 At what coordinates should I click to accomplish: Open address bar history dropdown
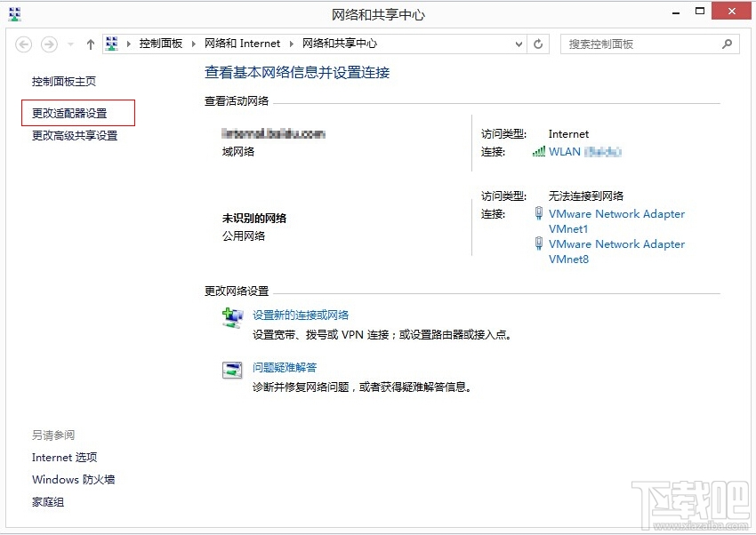pos(519,44)
